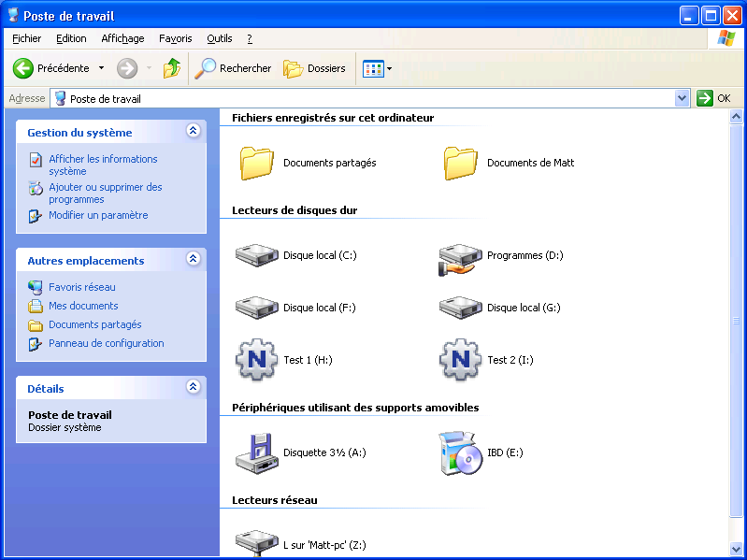
Task: Select the Test 1 (H:) gear icon
Action: click(x=256, y=360)
